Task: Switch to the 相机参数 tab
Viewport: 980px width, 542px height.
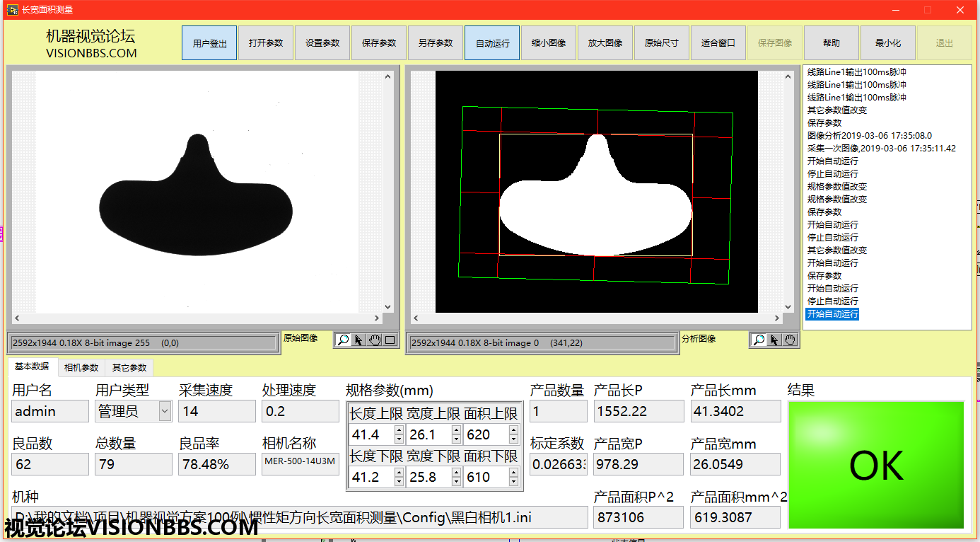Action: [x=81, y=367]
